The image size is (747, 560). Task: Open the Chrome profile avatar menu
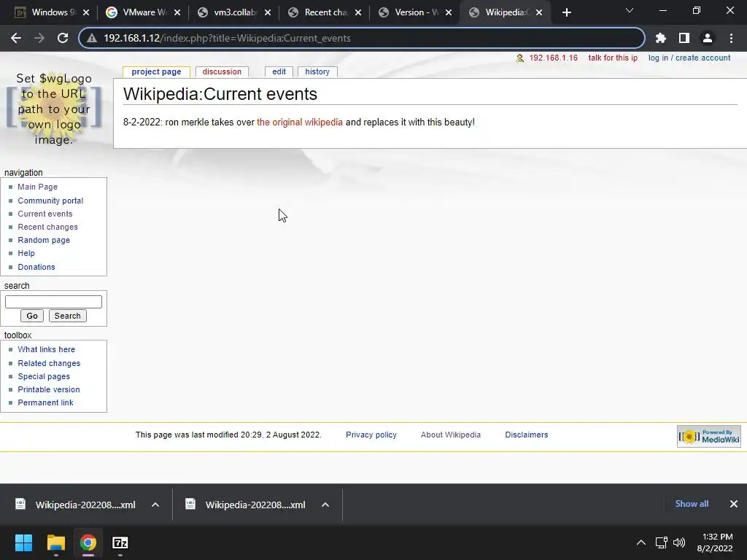coord(708,38)
